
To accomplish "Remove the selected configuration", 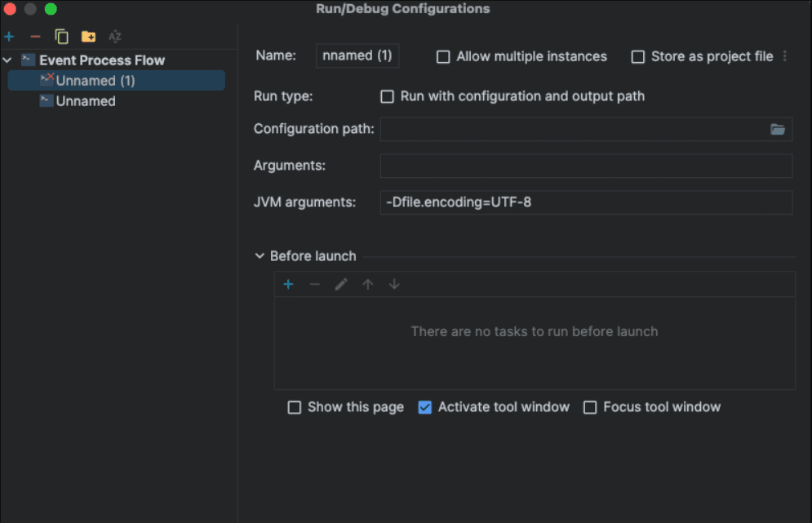I will [x=34, y=36].
